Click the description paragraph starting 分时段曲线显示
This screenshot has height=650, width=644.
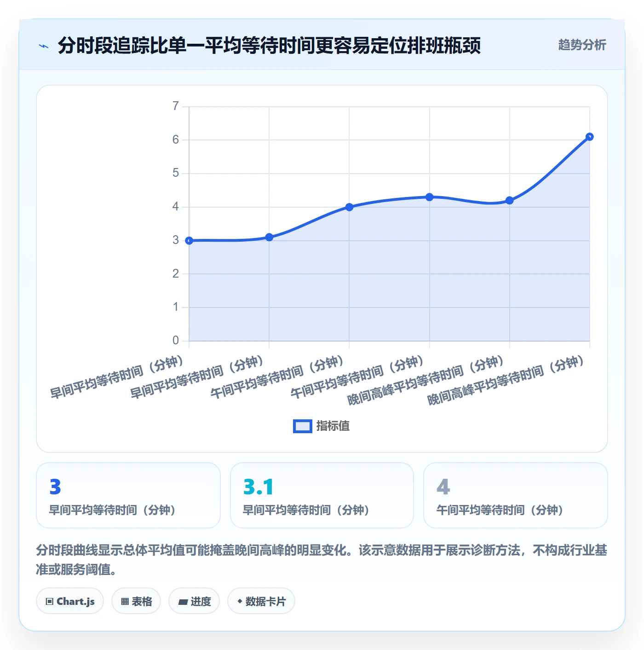322,560
